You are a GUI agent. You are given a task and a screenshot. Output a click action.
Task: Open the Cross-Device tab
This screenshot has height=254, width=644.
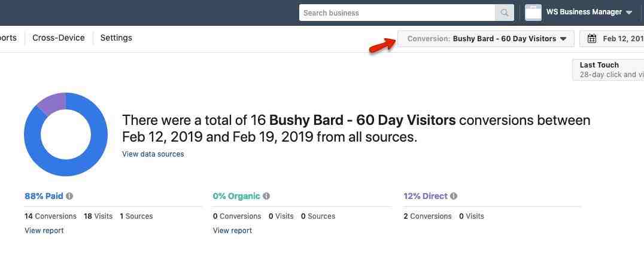(x=59, y=38)
